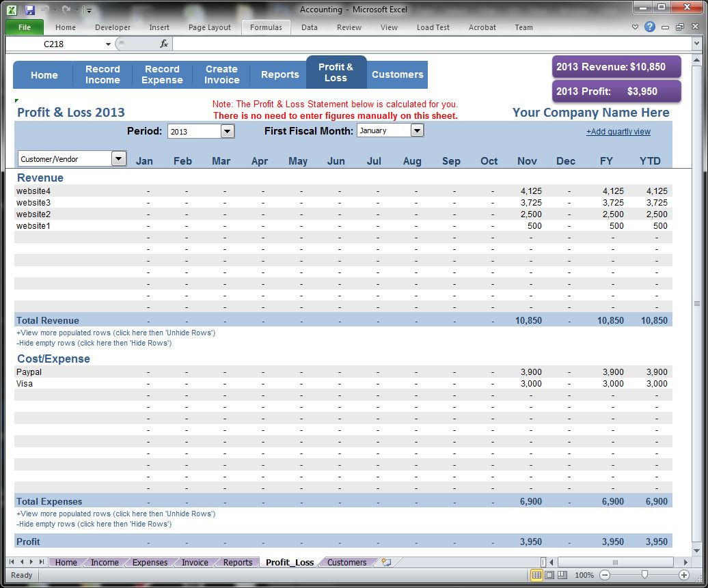Screen dimensions: 708x588
Task: Click the Zoom In plus button
Action: (684, 575)
